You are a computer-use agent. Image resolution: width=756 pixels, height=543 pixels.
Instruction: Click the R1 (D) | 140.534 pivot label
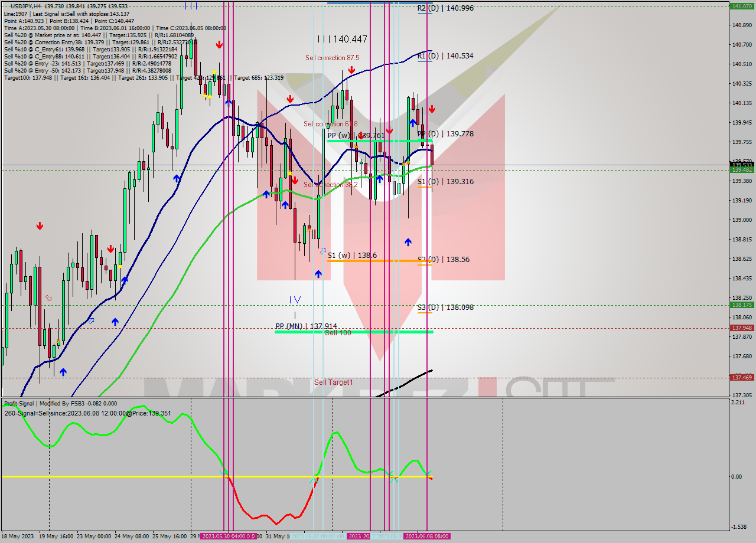[x=445, y=56]
